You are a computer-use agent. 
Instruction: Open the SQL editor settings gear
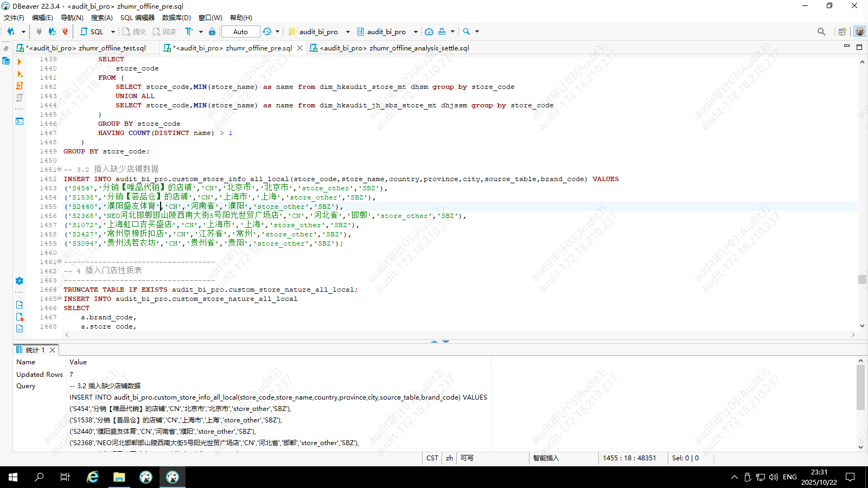pyautogui.click(x=20, y=281)
